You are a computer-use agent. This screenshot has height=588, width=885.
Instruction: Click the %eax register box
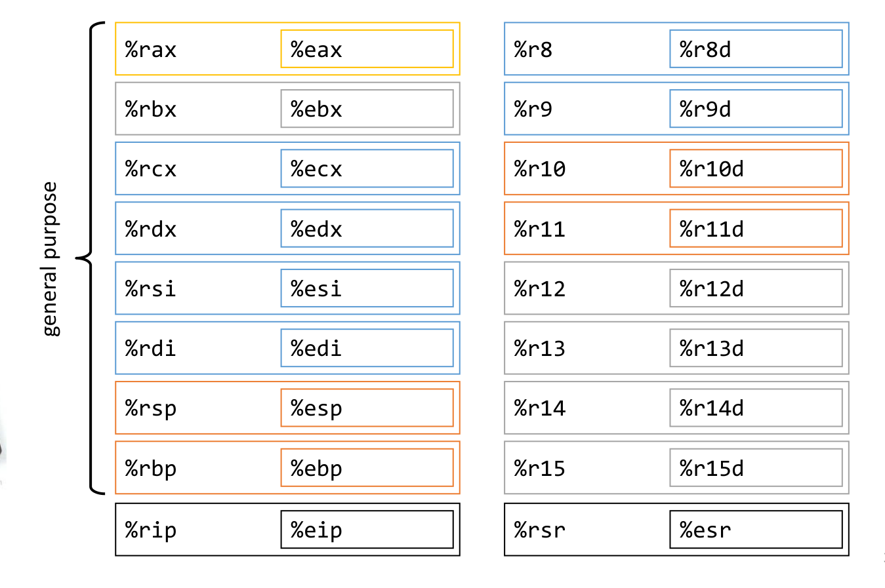(x=367, y=49)
